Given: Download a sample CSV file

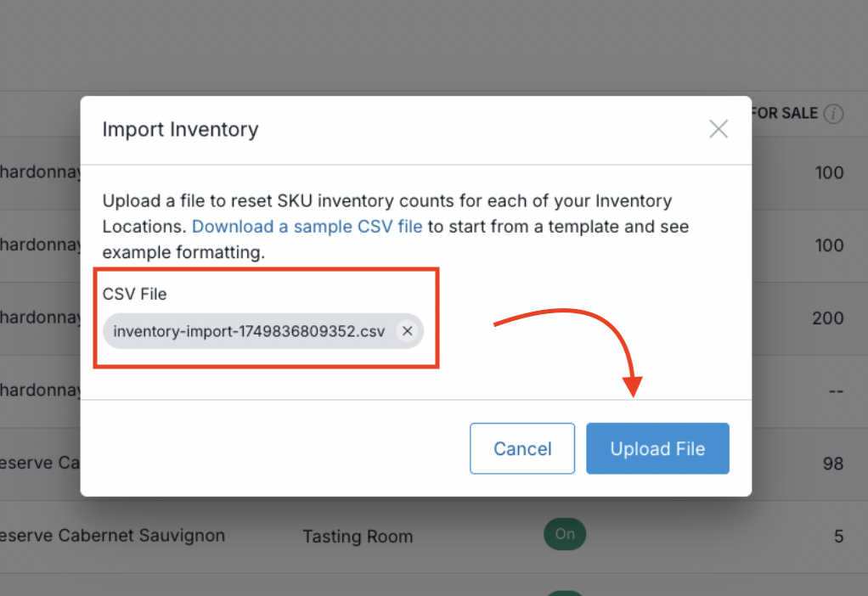Looking at the screenshot, I should click(307, 227).
